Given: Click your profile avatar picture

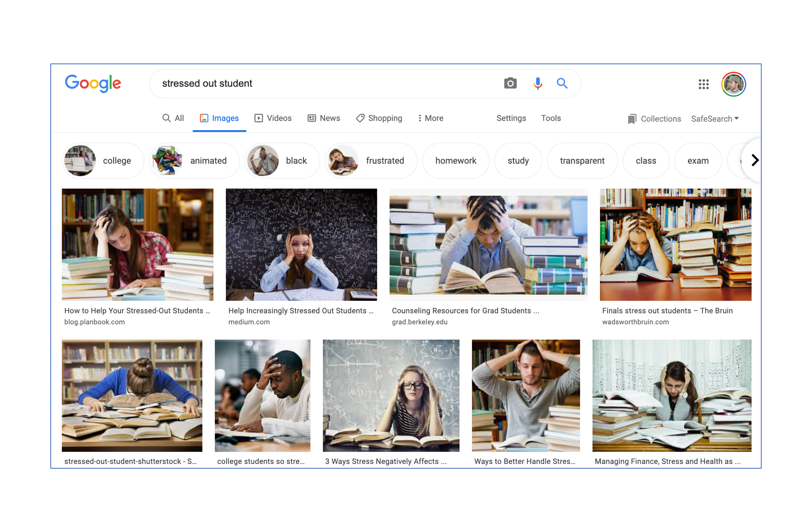Looking at the screenshot, I should 734,84.
